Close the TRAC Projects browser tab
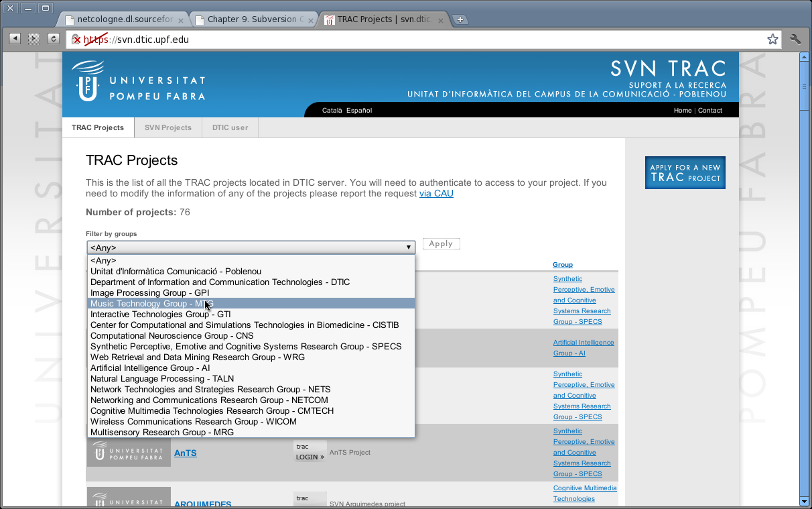This screenshot has height=509, width=812. (442, 20)
